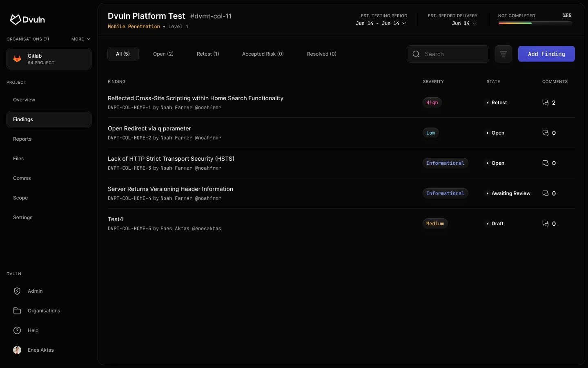Screen dimensions: 588x368
Task: Focus the Search input field
Action: pyautogui.click(x=454, y=54)
